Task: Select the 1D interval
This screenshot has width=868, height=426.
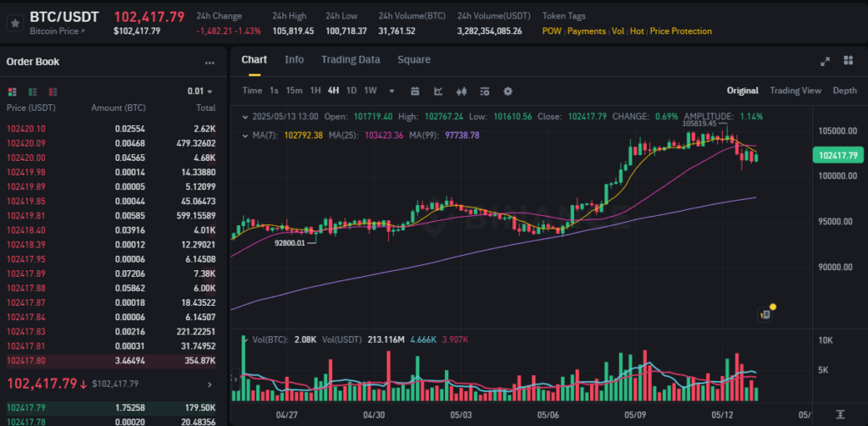Action: click(x=352, y=91)
